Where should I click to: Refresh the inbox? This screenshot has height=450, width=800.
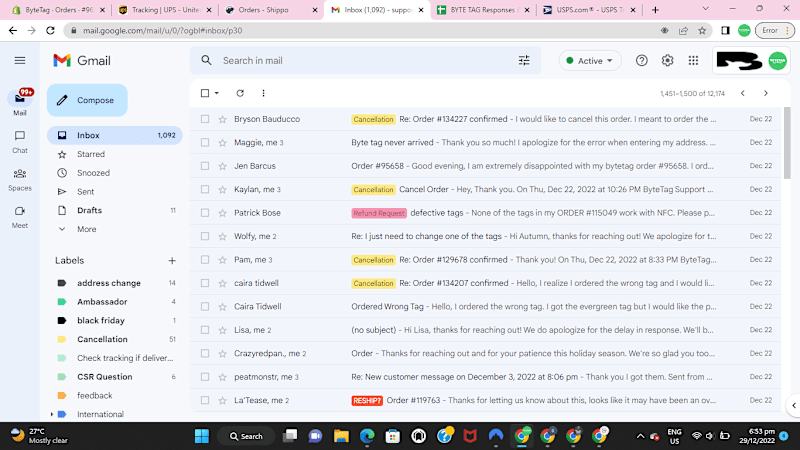(240, 93)
